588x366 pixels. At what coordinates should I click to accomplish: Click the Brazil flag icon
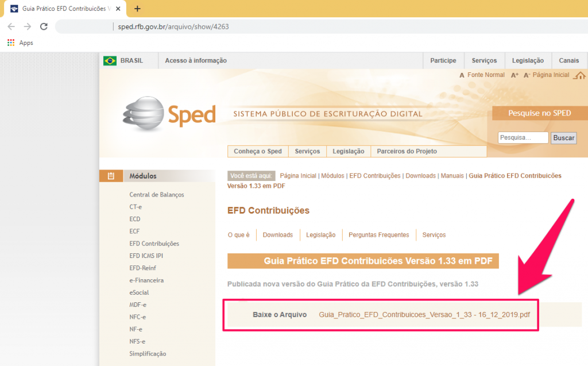point(110,61)
